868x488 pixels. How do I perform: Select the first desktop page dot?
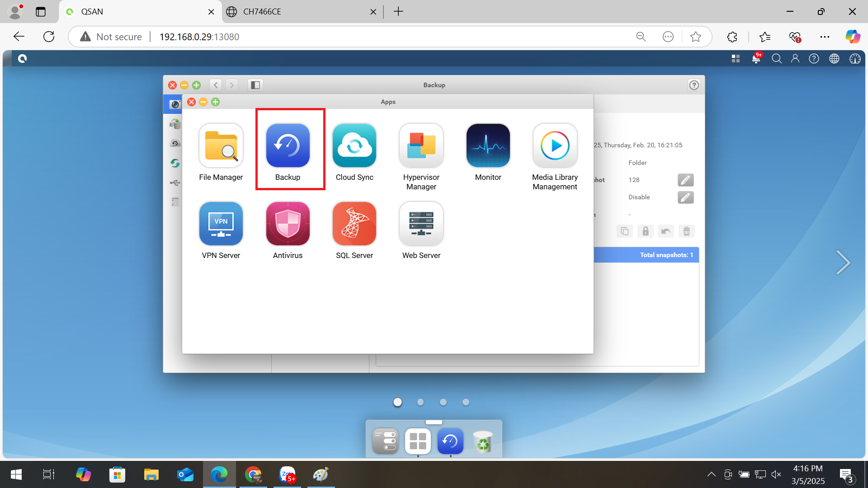pyautogui.click(x=397, y=402)
